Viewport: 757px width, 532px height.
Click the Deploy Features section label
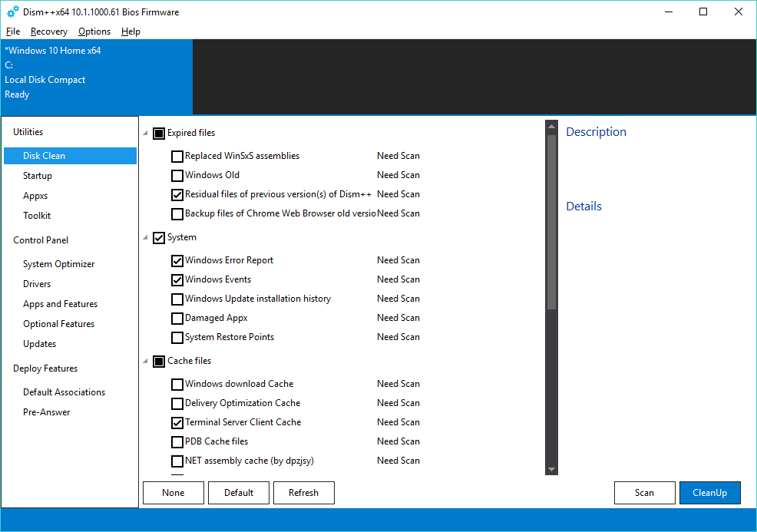click(x=45, y=368)
